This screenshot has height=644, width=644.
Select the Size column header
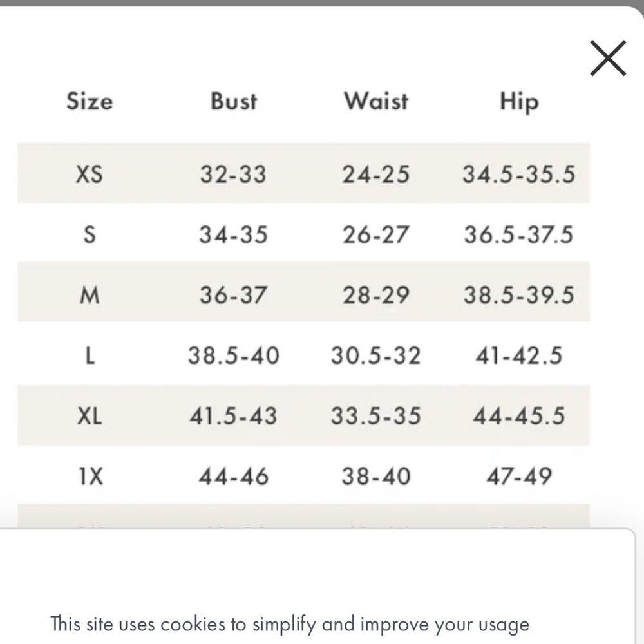coord(90,101)
